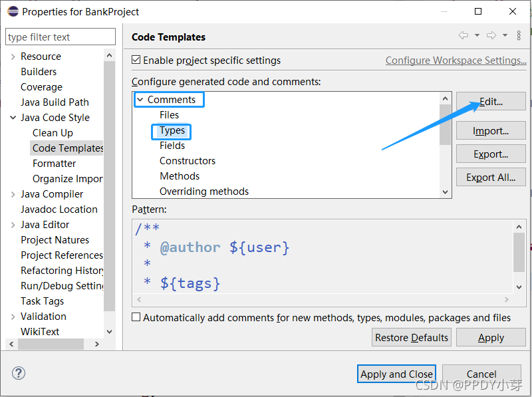This screenshot has width=532, height=397.
Task: Toggle Enable project specific settings checkbox
Action: (136, 60)
